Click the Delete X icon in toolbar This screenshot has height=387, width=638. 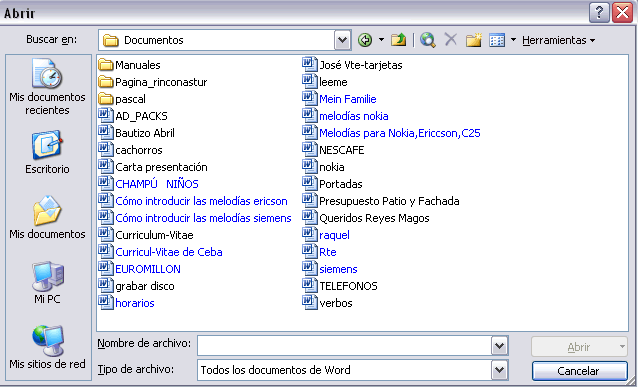tap(450, 40)
